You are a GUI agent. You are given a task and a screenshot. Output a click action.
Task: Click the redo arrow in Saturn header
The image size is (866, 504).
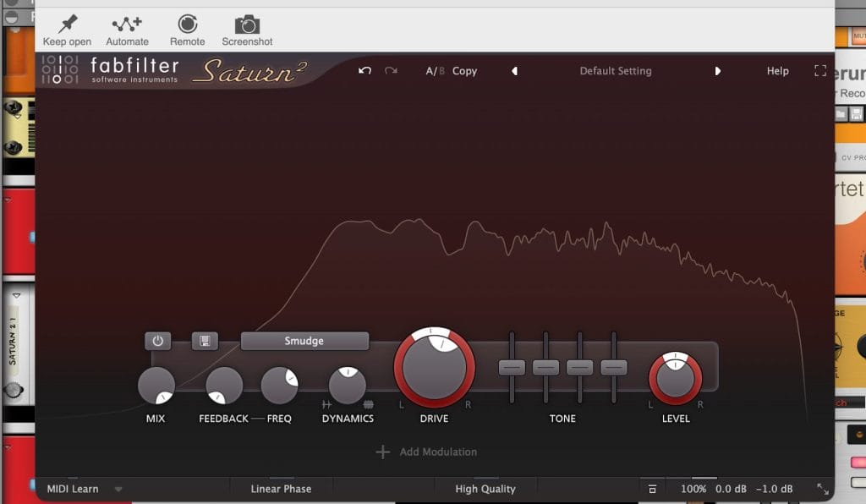coord(391,71)
